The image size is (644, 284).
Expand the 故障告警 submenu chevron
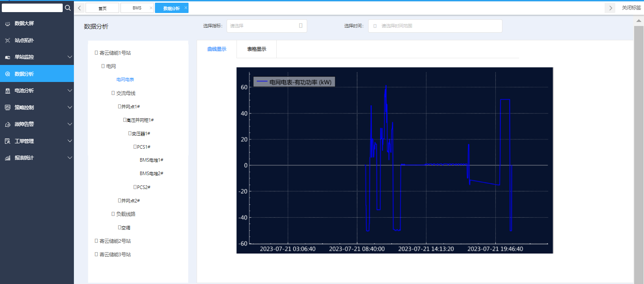(69, 124)
